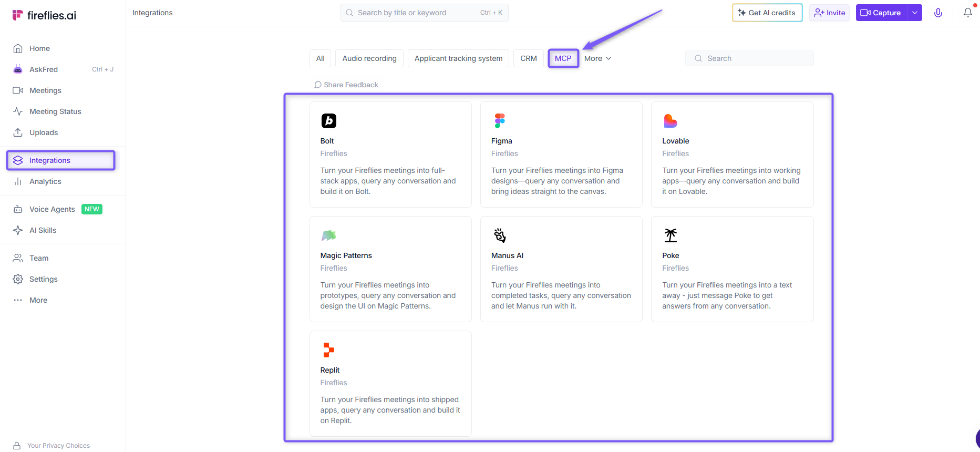Expand the More filter dropdown
The height and width of the screenshot is (452, 980).
(x=597, y=58)
